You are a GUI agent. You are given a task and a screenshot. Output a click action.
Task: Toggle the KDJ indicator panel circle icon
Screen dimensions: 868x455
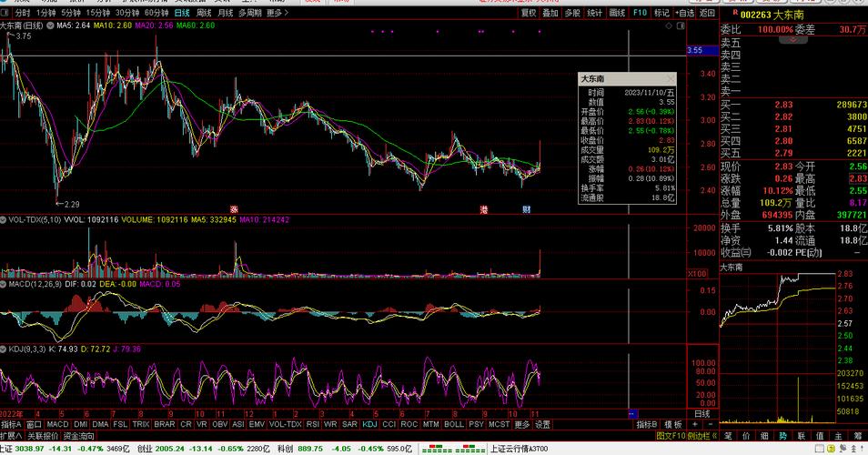click(4, 349)
